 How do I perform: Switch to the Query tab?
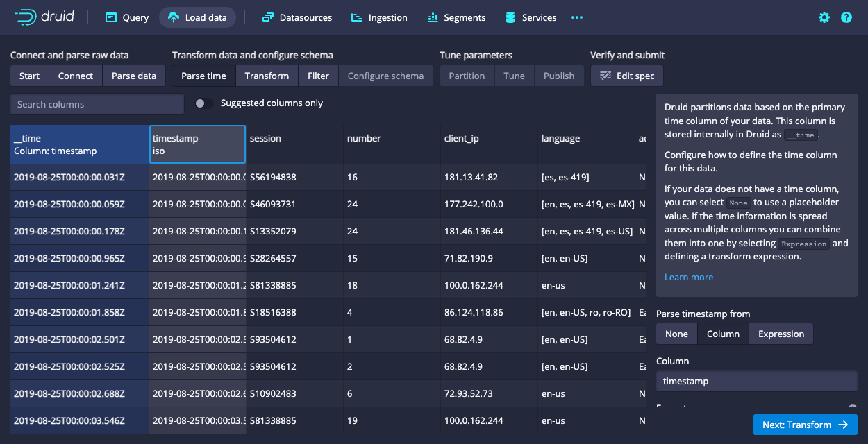click(x=126, y=17)
